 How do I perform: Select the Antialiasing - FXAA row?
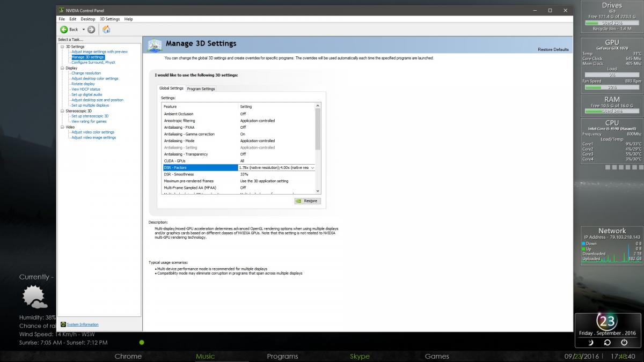click(238, 128)
